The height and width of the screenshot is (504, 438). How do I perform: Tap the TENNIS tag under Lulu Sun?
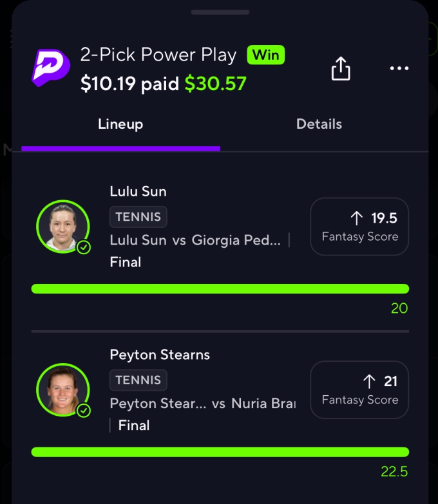pyautogui.click(x=138, y=218)
